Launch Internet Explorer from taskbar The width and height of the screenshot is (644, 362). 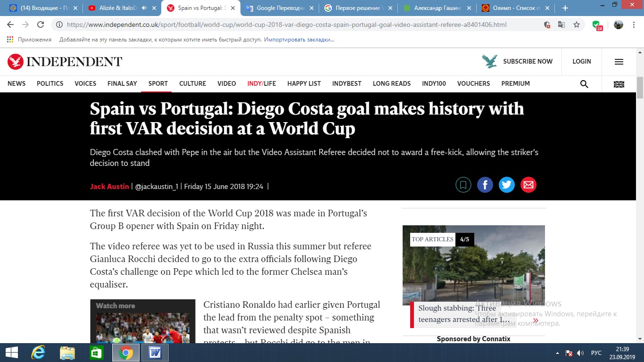click(38, 353)
